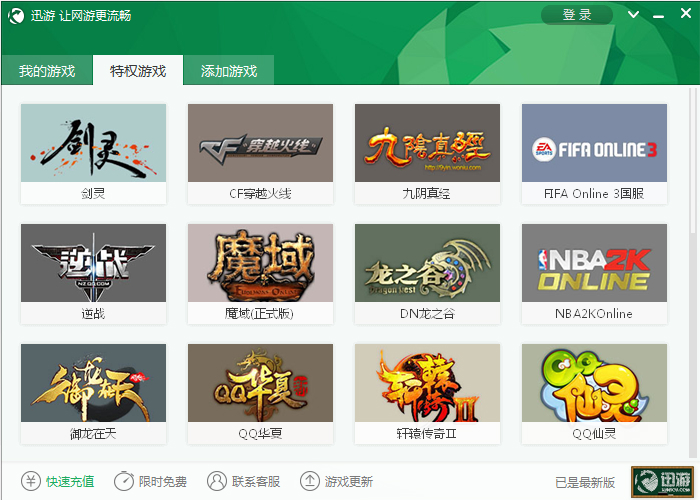The width and height of the screenshot is (700, 500).
Task: Click the 剑灵 caption label
Action: (x=93, y=193)
